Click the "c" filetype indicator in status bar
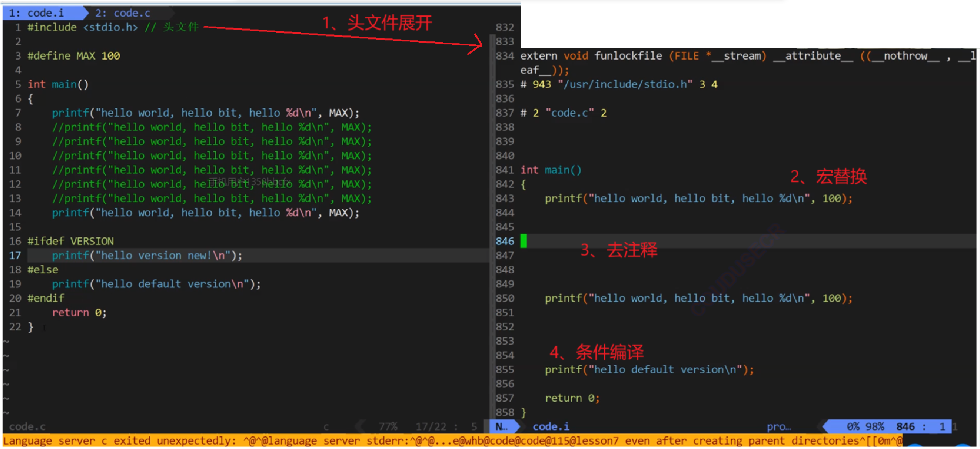This screenshot has width=980, height=449. click(x=326, y=427)
